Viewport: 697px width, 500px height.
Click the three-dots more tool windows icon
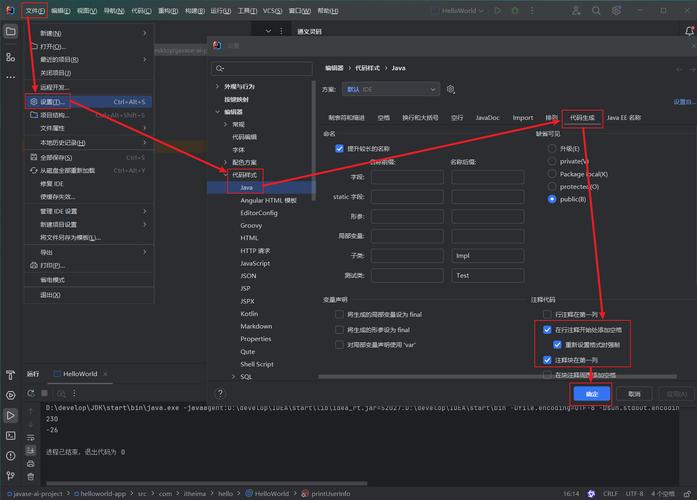click(x=10, y=76)
